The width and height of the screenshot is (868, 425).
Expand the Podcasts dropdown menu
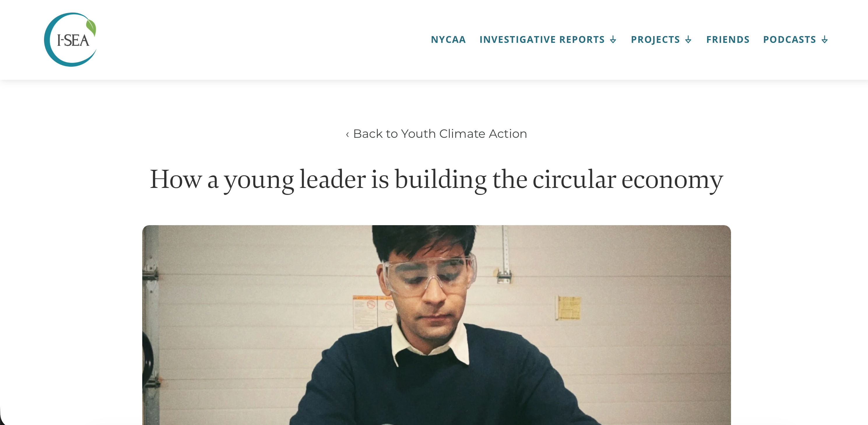point(789,40)
